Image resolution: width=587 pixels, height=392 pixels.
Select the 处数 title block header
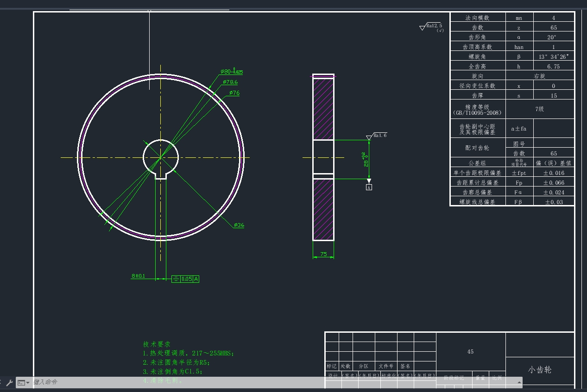[x=346, y=366]
